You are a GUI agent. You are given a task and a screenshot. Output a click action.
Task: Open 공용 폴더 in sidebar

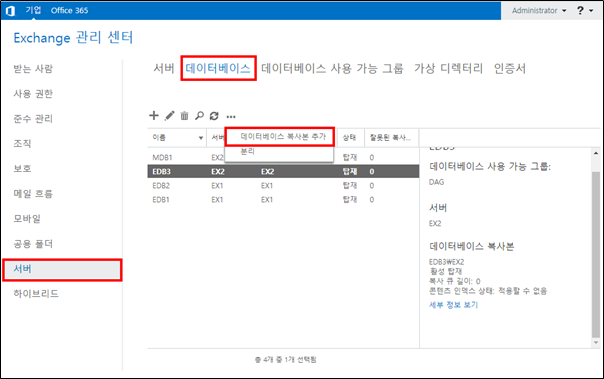(x=33, y=243)
